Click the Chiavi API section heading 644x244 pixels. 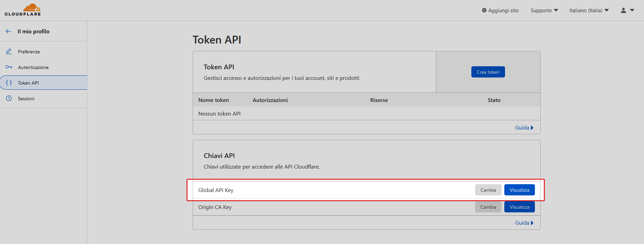[219, 156]
